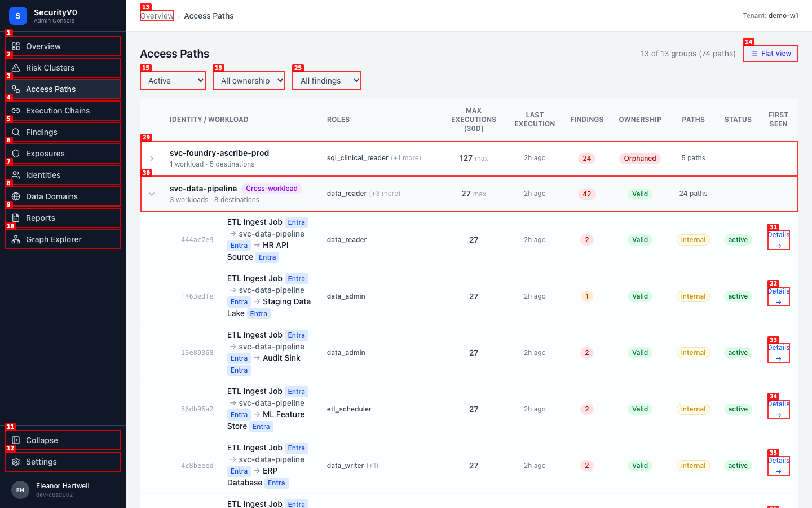Image resolution: width=812 pixels, height=508 pixels.
Task: Click Identity / Workload column header
Action: click(x=209, y=120)
